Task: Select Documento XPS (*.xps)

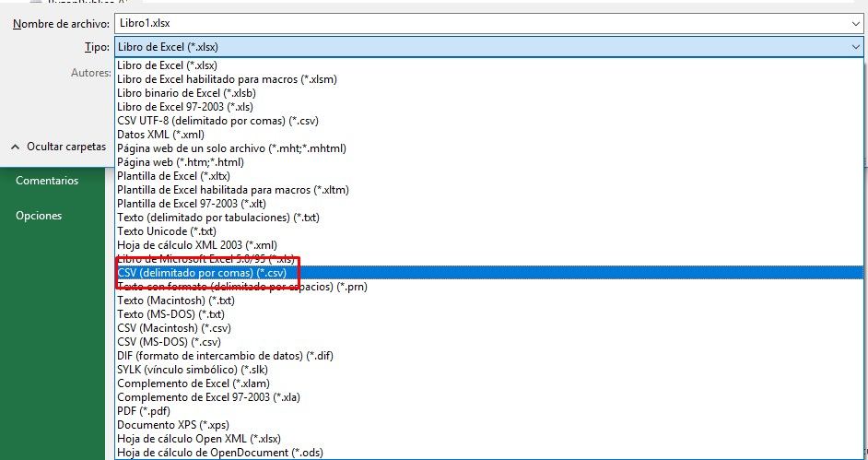Action: point(488,425)
